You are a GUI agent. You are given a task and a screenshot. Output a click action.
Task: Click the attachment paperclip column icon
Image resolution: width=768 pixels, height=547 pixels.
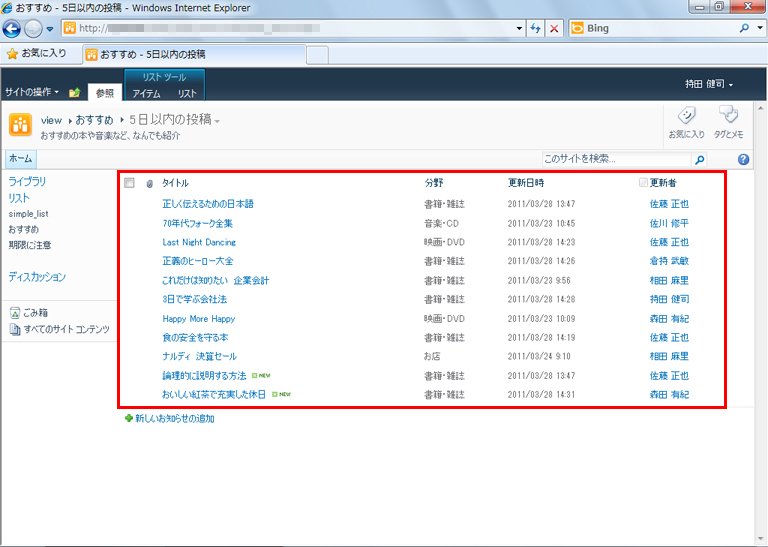pyautogui.click(x=149, y=184)
